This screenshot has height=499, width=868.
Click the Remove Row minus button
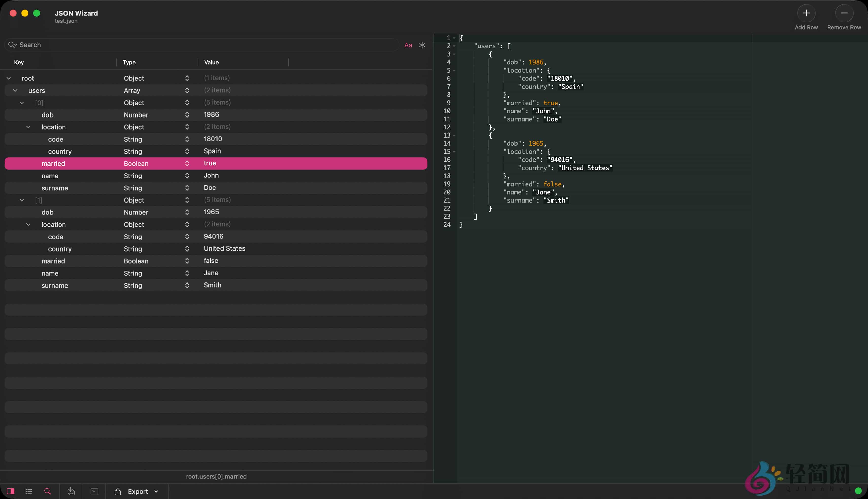pyautogui.click(x=844, y=13)
